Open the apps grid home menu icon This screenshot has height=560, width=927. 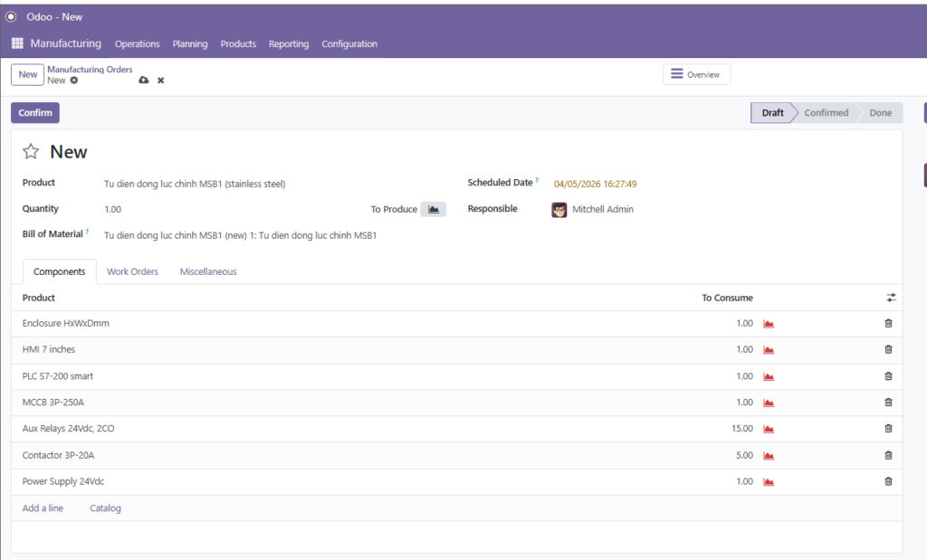coord(17,43)
